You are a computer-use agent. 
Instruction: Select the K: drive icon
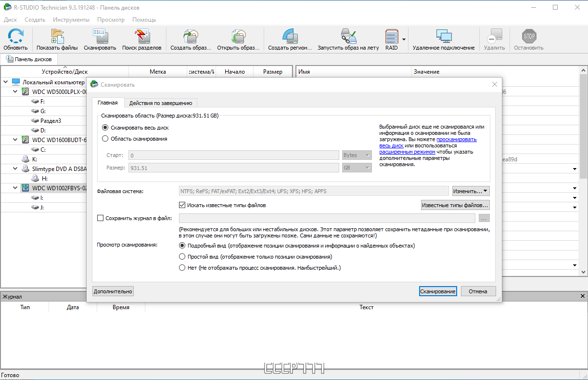26,159
